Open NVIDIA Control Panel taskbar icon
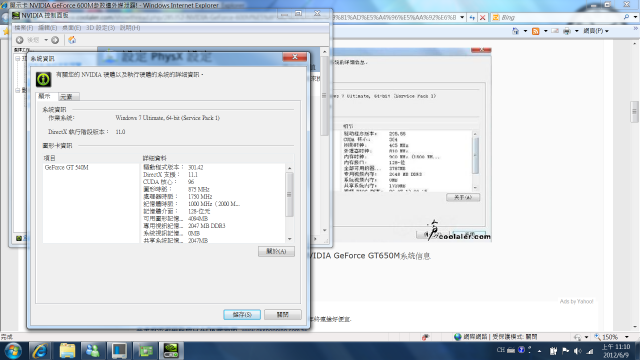640x360 pixels. [x=171, y=351]
